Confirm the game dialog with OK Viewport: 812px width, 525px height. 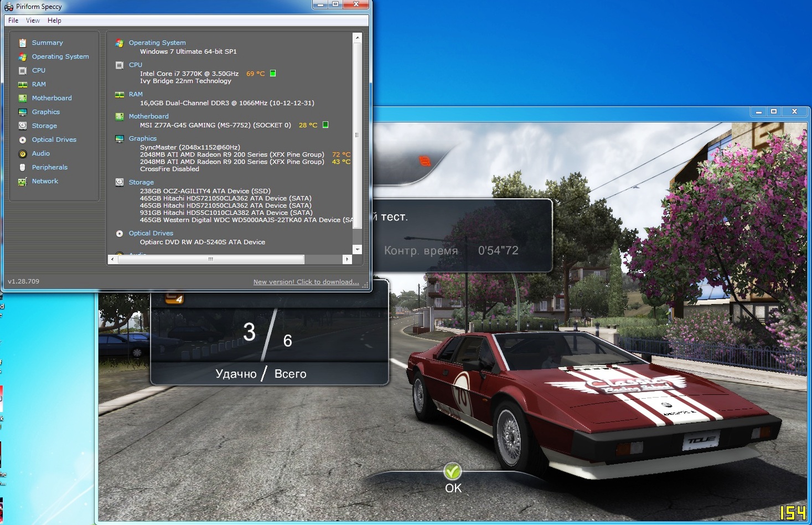click(x=453, y=488)
